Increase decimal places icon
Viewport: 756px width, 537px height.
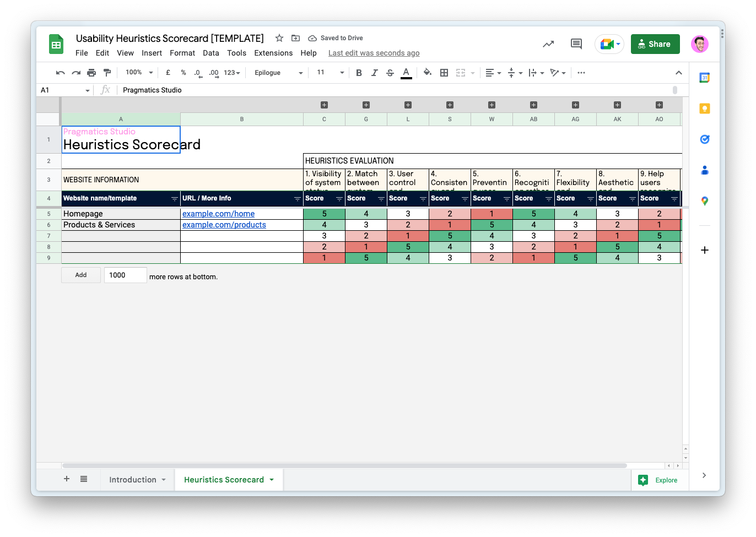pyautogui.click(x=214, y=73)
